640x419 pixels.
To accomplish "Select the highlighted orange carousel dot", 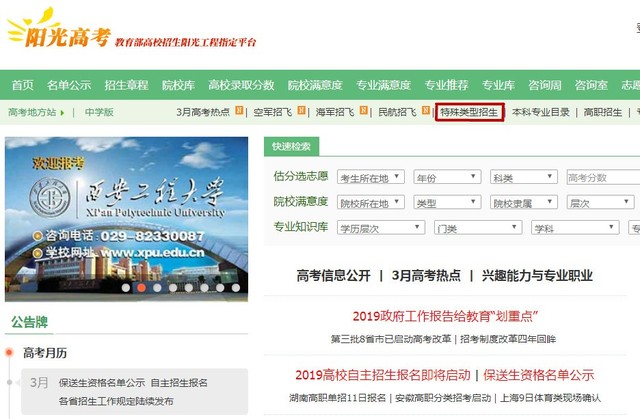I will pos(141,288).
